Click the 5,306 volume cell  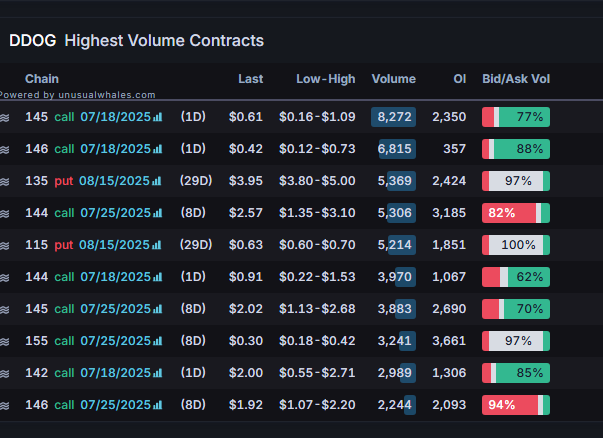pos(395,213)
